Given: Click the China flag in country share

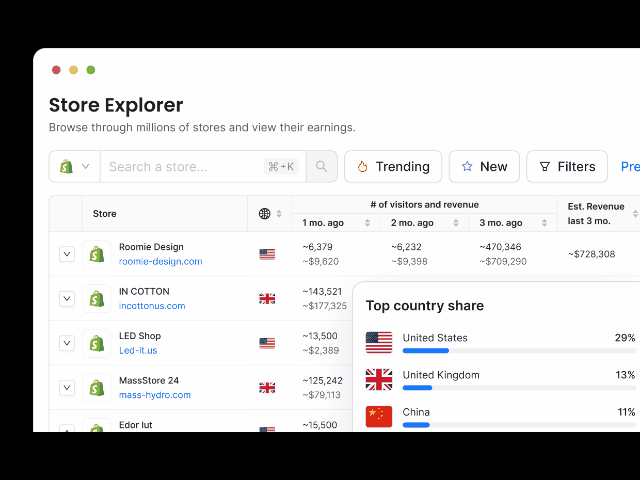Looking at the screenshot, I should (x=379, y=417).
